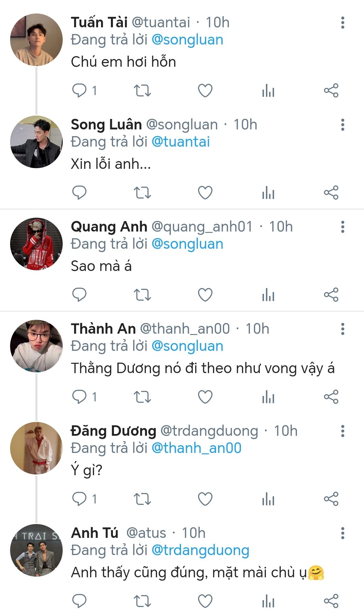Image resolution: width=364 pixels, height=612 pixels.
Task: Open the @thanh_an00 mention link
Action: point(196,448)
